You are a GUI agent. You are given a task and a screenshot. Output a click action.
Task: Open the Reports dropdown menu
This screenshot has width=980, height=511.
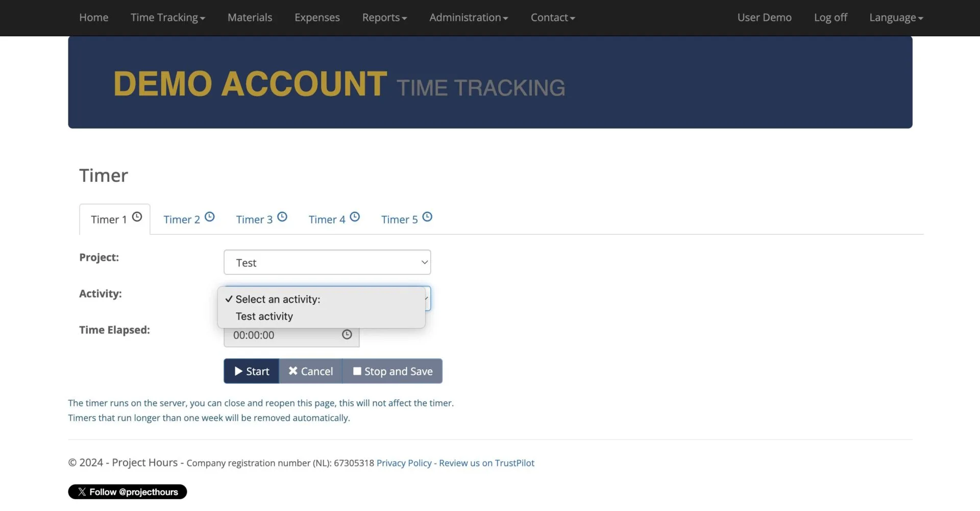point(384,18)
